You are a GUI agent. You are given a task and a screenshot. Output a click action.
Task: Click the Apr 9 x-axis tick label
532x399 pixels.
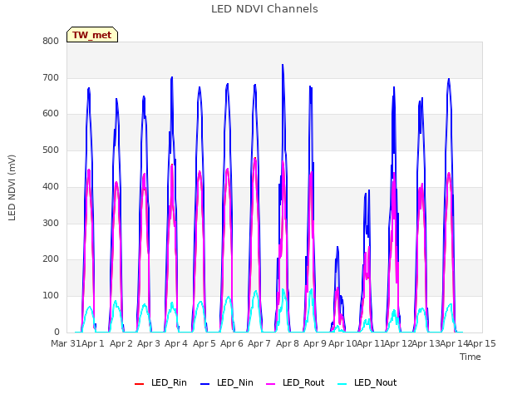click(315, 343)
